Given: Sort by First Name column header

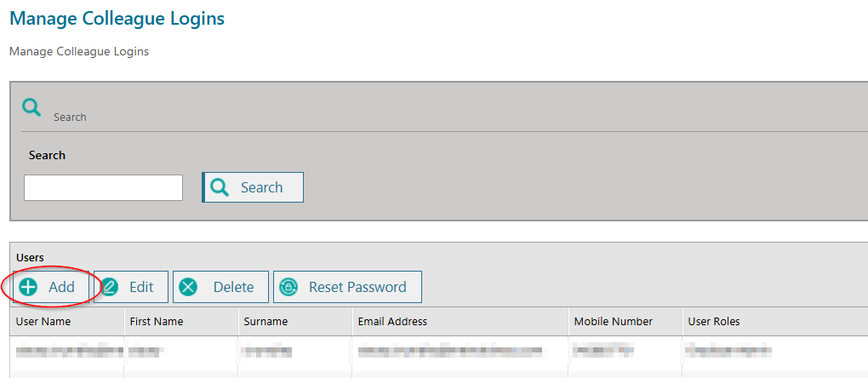Looking at the screenshot, I should (156, 322).
